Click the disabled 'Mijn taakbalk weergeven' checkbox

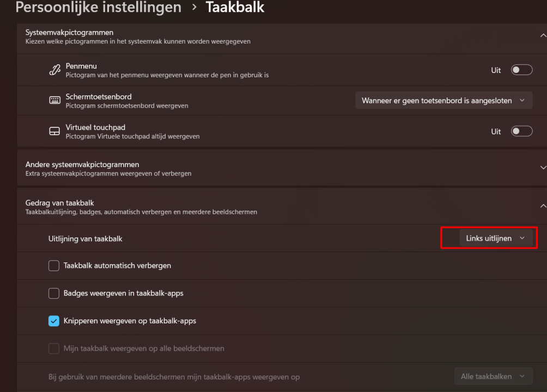pos(54,348)
